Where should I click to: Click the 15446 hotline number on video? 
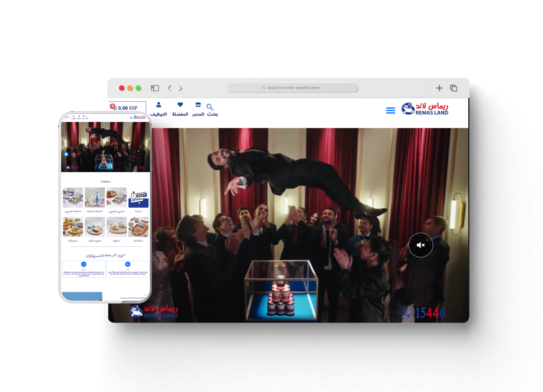click(x=424, y=313)
